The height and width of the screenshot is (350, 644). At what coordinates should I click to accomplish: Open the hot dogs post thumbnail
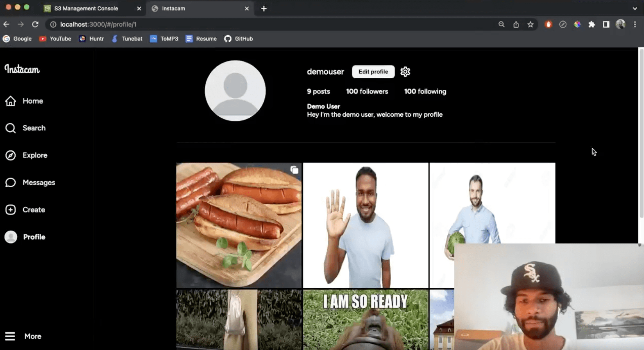click(239, 225)
